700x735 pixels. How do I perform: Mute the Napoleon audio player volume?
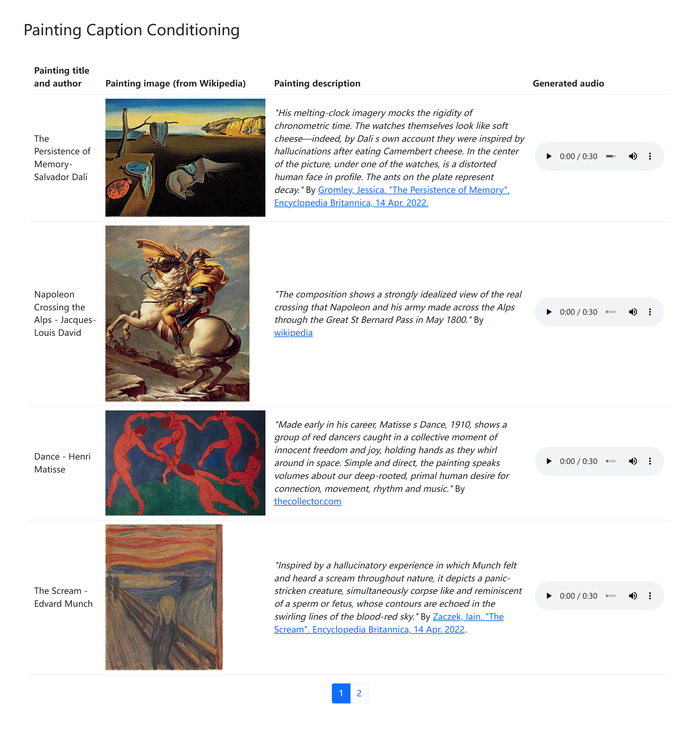633,312
